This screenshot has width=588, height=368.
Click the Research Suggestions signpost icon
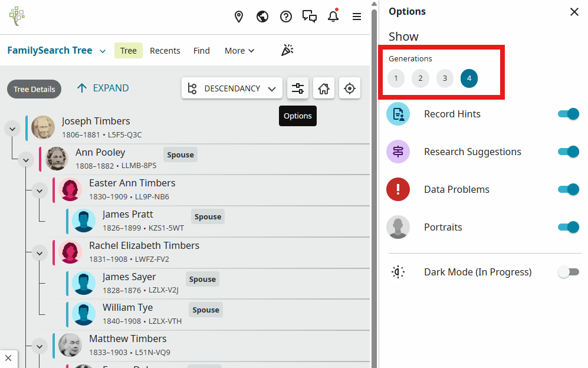[398, 152]
